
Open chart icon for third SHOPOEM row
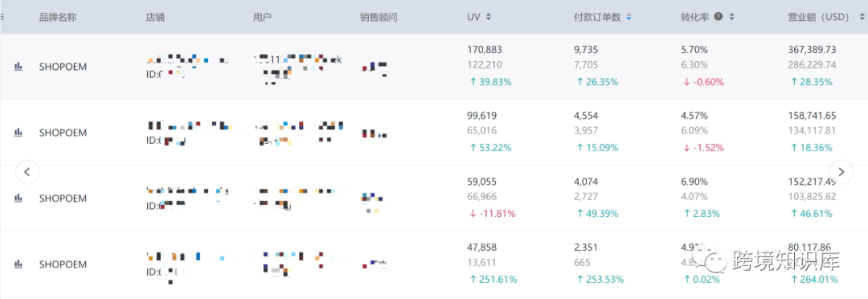click(x=18, y=198)
